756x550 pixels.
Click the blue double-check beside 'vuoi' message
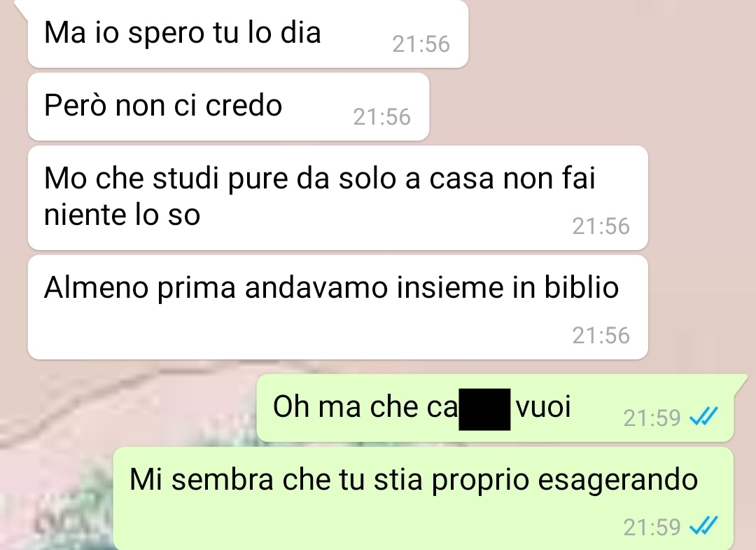point(704,417)
